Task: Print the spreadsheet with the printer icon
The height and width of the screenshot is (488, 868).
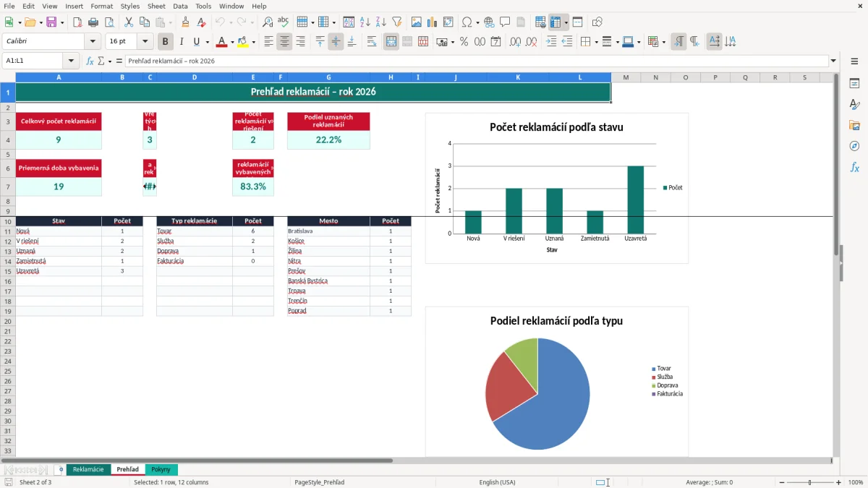Action: (93, 22)
